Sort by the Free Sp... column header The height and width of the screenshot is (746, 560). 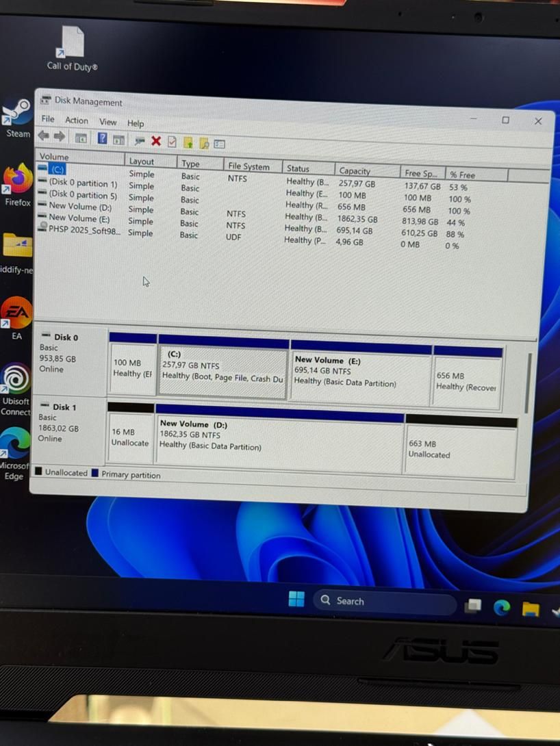[x=422, y=173]
